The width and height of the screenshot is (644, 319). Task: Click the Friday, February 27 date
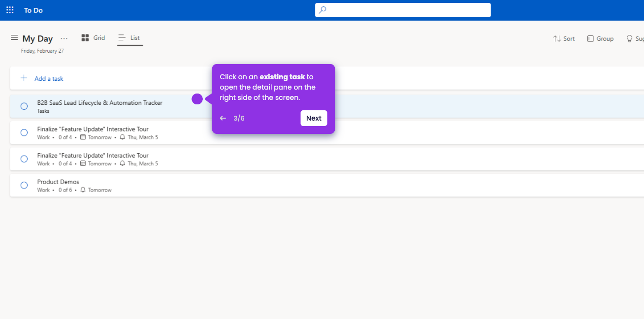click(42, 51)
